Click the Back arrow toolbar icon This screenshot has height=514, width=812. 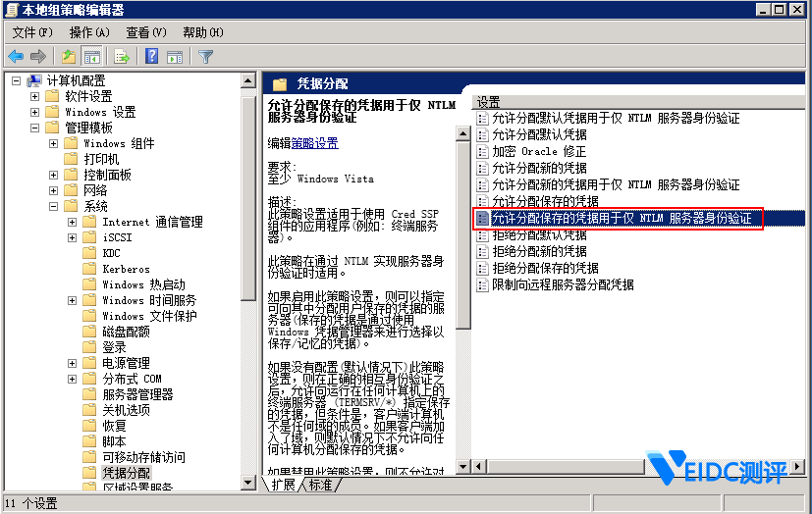point(16,56)
